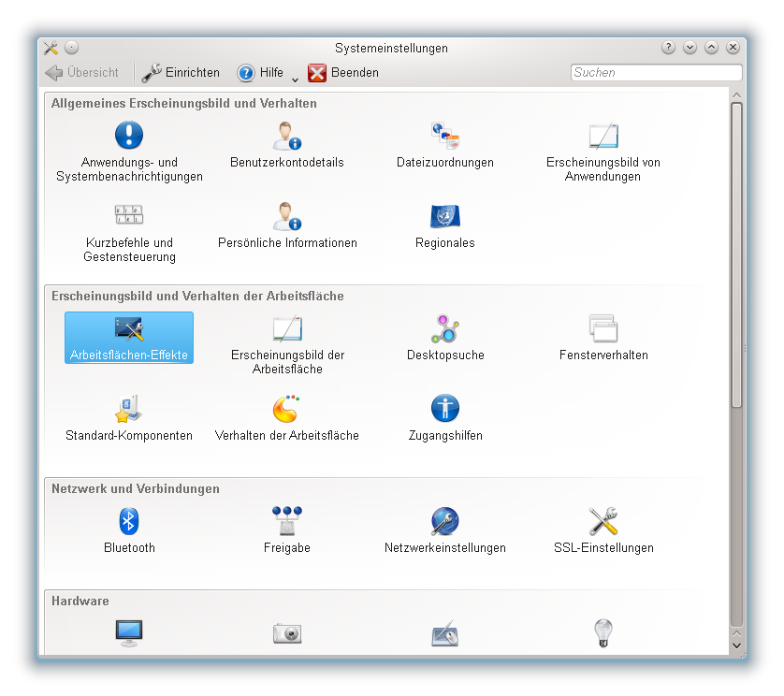This screenshot has height=696, width=784.
Task: Open Zugangshilfen accessibility settings
Action: (x=445, y=418)
